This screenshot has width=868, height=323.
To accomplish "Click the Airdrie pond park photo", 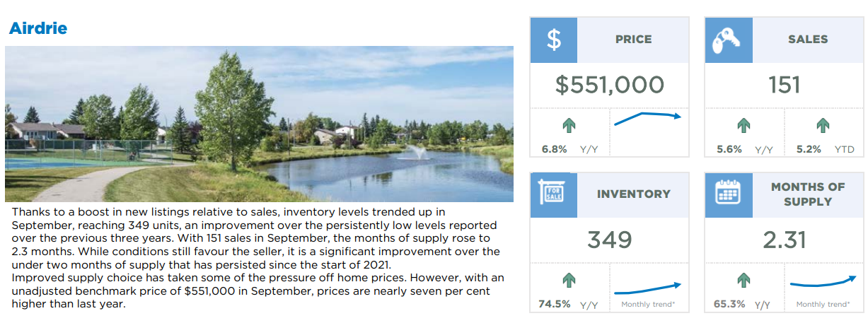I will [259, 124].
